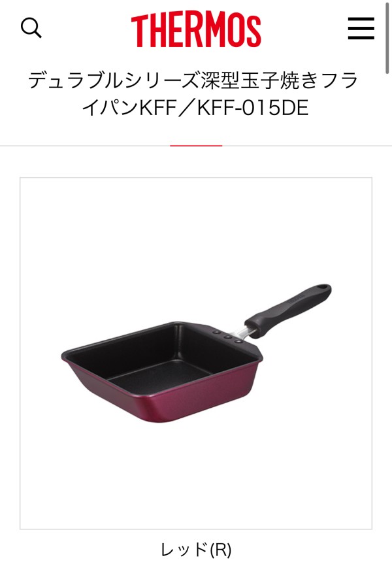Screen dimensions: 392x581
Task: Click the hanging hole on the handle tip
Action: tap(323, 288)
